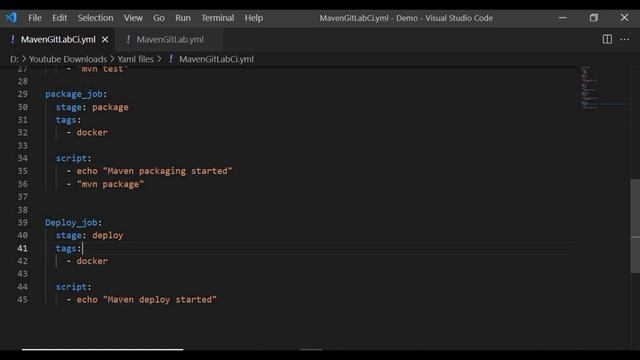
Task: Open the Run menu
Action: 183,18
